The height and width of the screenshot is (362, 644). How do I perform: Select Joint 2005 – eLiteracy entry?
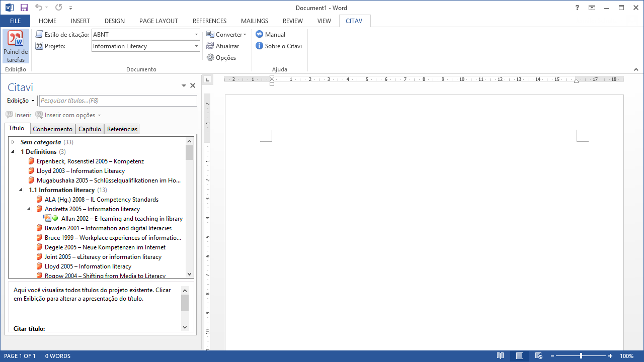click(x=103, y=257)
